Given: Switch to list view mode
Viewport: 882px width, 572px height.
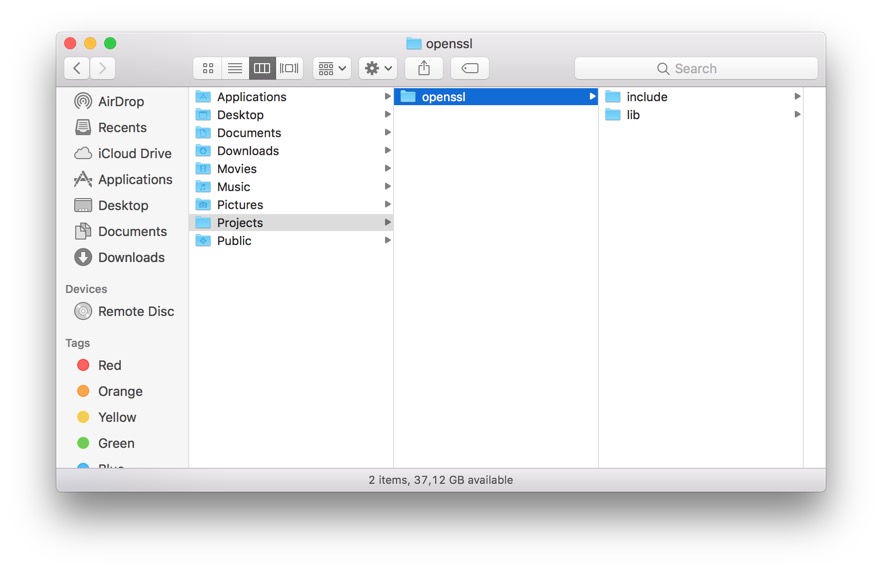Looking at the screenshot, I should [x=235, y=68].
